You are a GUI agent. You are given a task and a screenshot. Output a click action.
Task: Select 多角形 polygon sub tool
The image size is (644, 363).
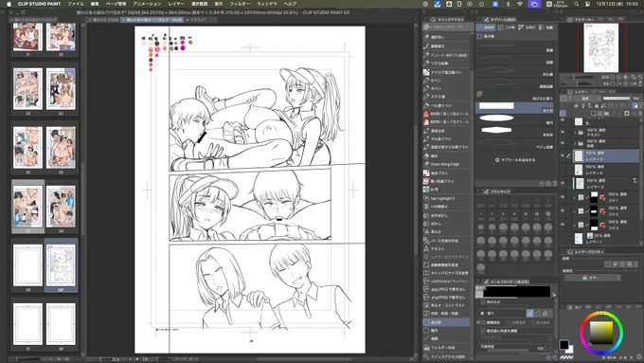tap(515, 131)
